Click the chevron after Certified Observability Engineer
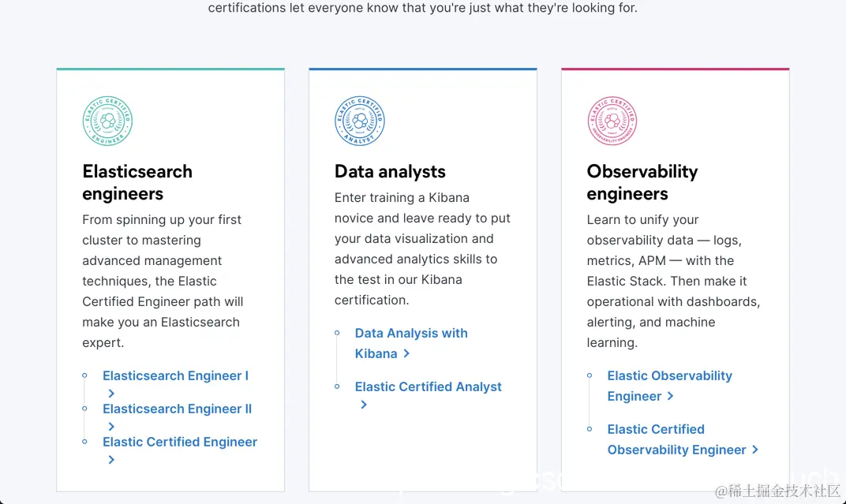Screen dimensions: 846x504 [755, 450]
